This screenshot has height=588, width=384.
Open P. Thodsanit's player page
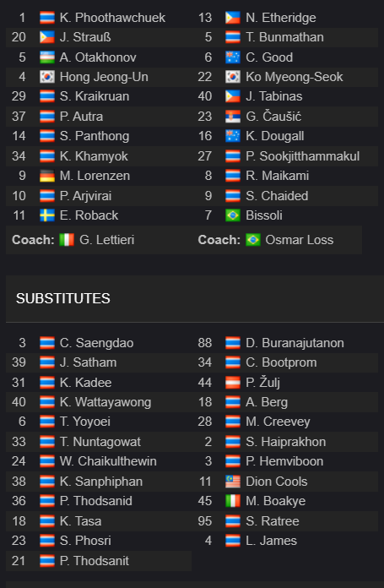[x=95, y=561]
